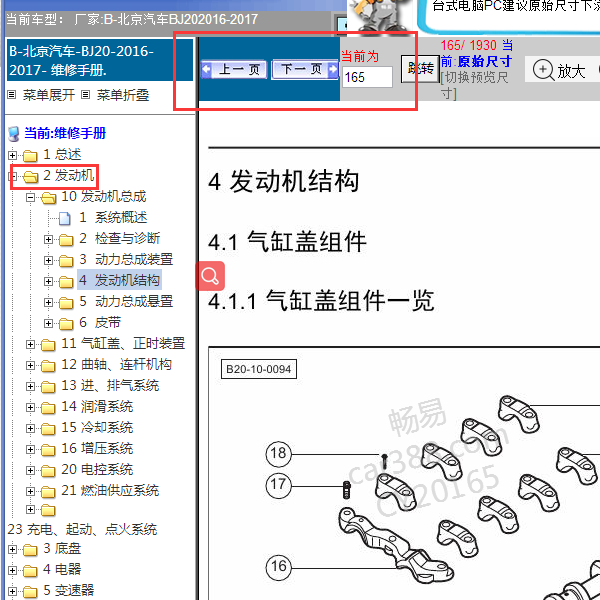Expand the 21 燃油供应系统 node

pos(30,491)
